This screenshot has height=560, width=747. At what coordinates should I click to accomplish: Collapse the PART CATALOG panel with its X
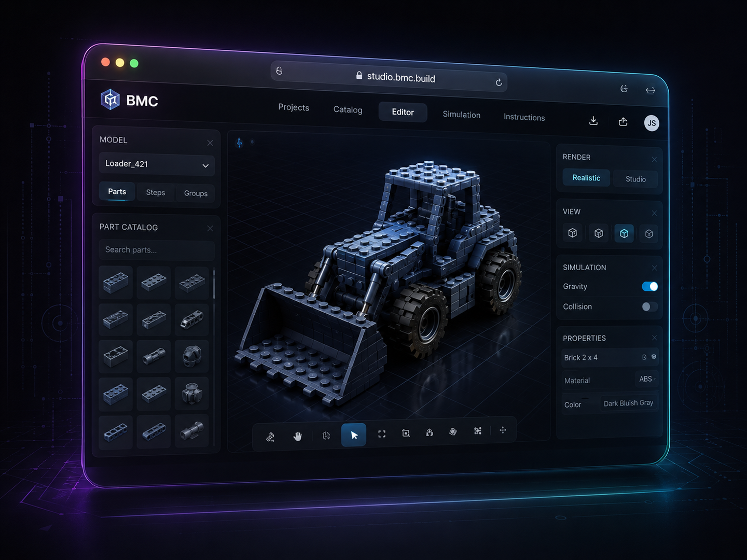[x=210, y=229]
